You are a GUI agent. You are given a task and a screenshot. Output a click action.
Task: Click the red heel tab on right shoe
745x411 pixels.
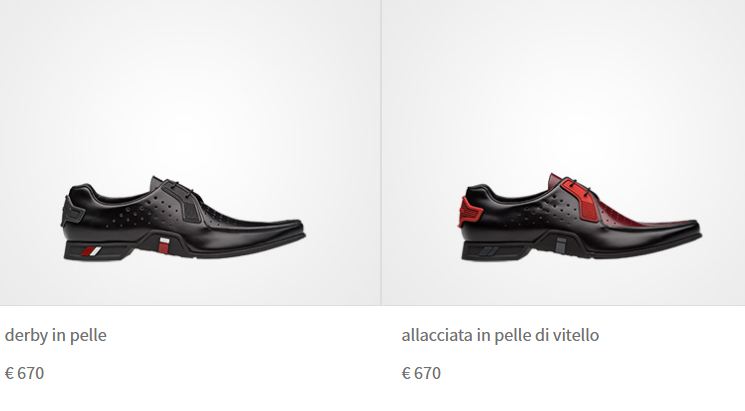pyautogui.click(x=469, y=212)
